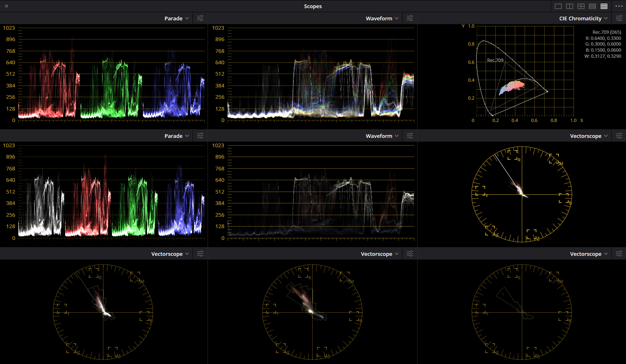
Task: Open settings for the second-row Parade scope
Action: point(200,135)
